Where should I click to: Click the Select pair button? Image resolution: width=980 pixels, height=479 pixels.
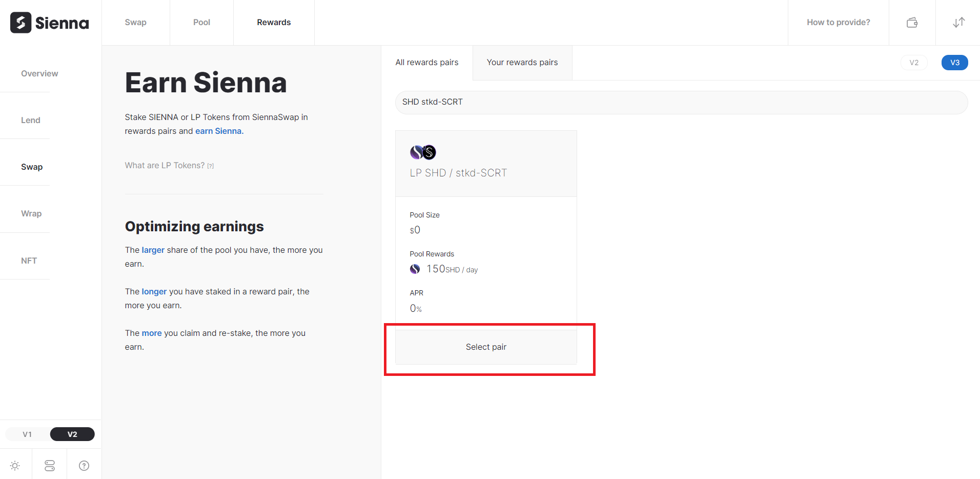pyautogui.click(x=486, y=347)
